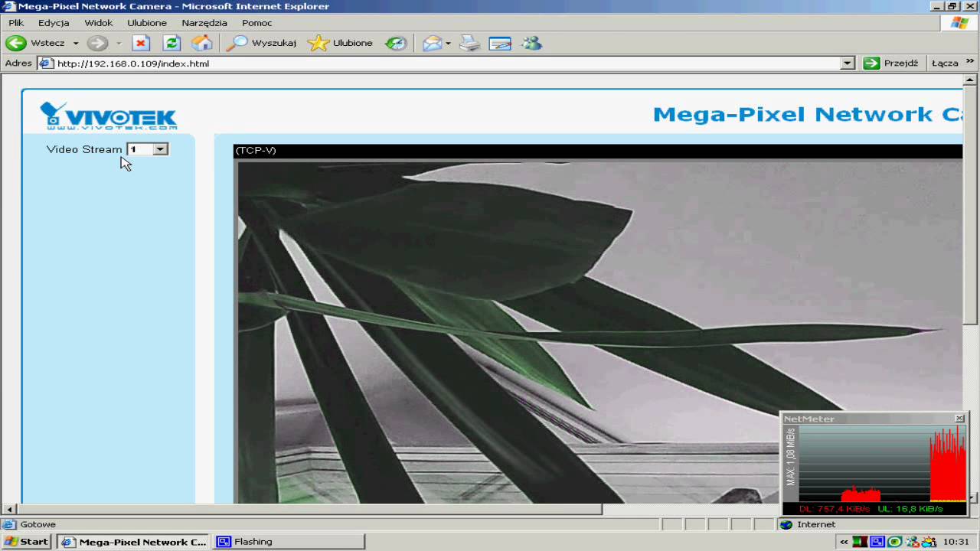
Task: Click the Gotowe status bar text
Action: [x=38, y=525]
